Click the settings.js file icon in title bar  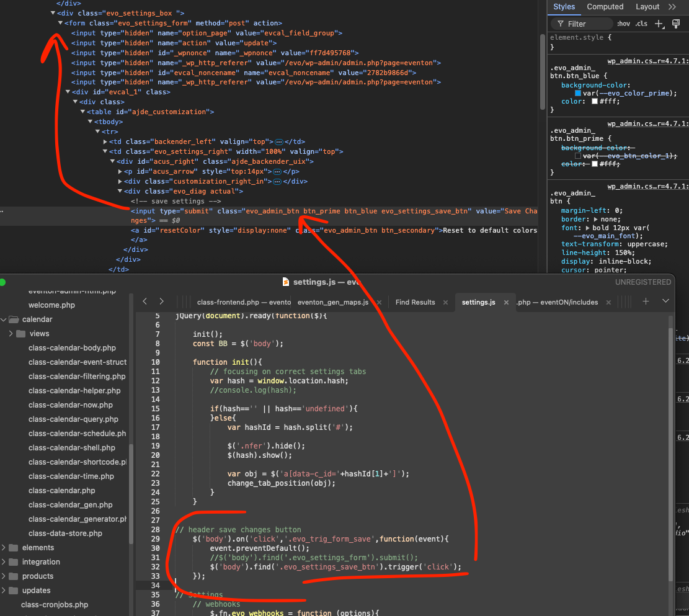click(286, 282)
